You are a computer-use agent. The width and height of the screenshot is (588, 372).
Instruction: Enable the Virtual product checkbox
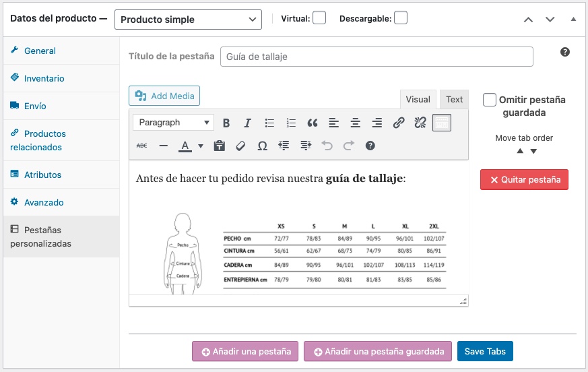point(319,18)
